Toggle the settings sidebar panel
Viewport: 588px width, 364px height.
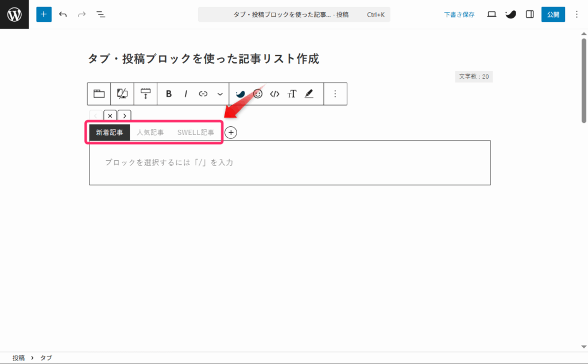(x=529, y=14)
